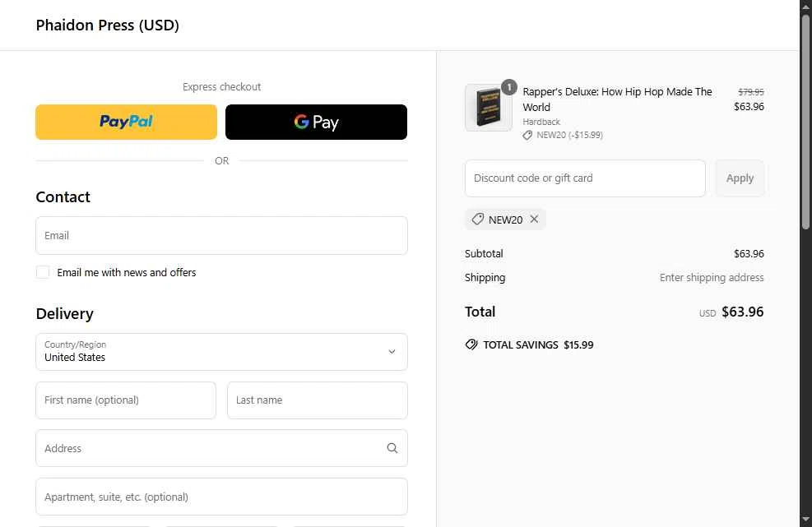
Task: Open the Country/Region dropdown
Action: (x=221, y=352)
